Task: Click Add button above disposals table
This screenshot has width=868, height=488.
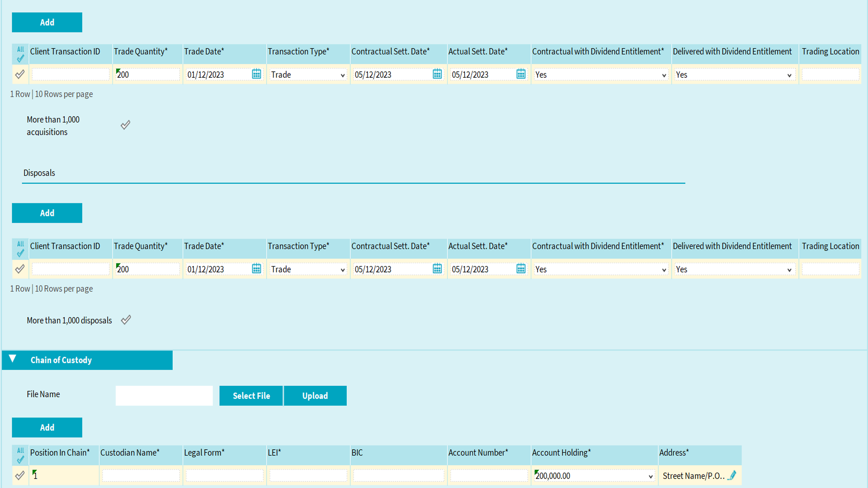Action: [x=47, y=213]
